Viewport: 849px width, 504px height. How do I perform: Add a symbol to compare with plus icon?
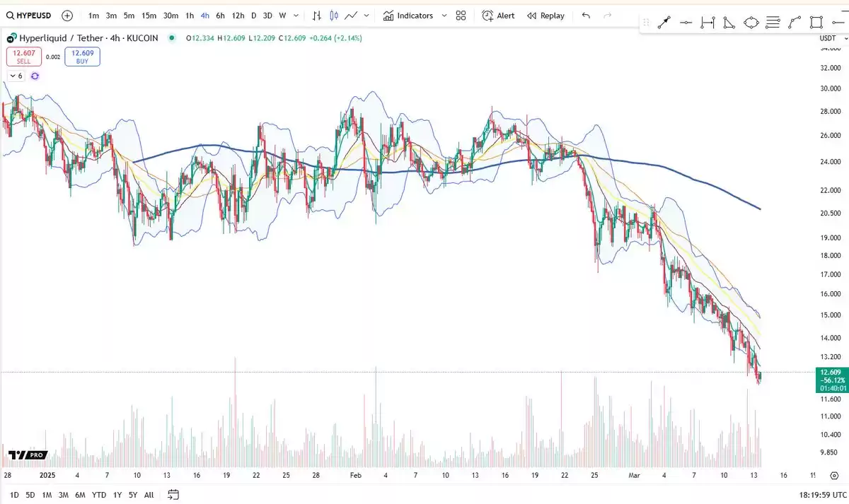(67, 15)
